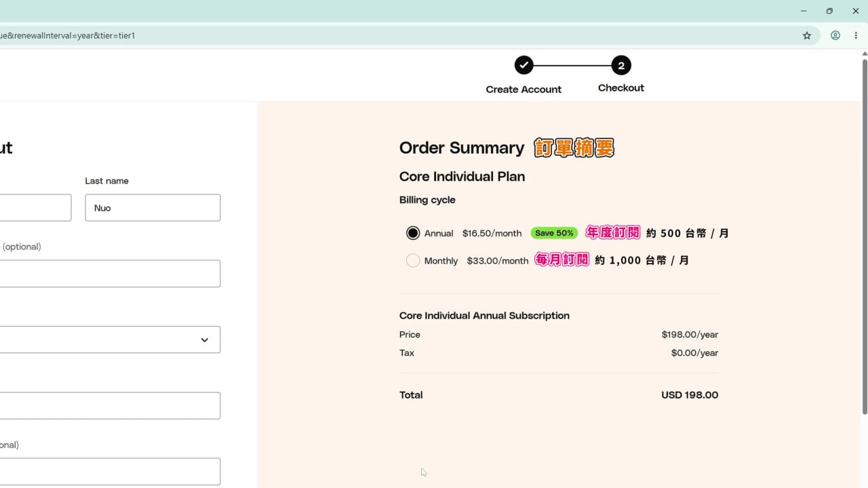This screenshot has width=868, height=488.
Task: Click the Total label
Action: coord(411,394)
